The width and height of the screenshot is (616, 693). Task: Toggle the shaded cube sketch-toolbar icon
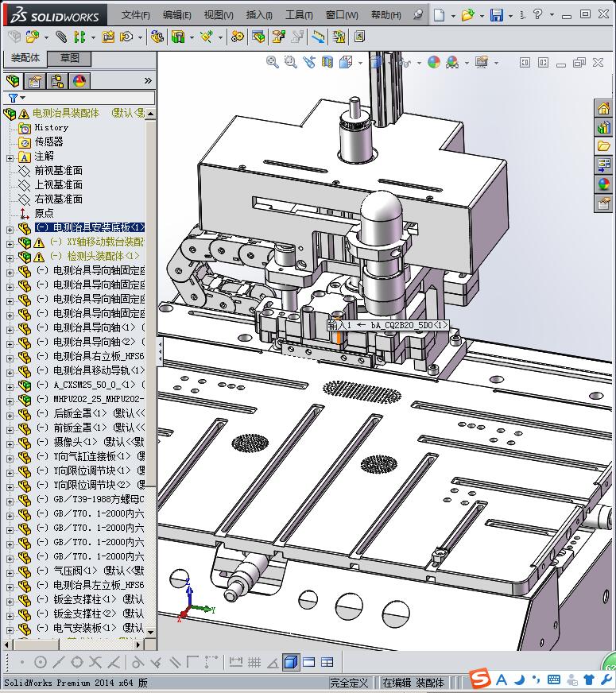pos(290,662)
